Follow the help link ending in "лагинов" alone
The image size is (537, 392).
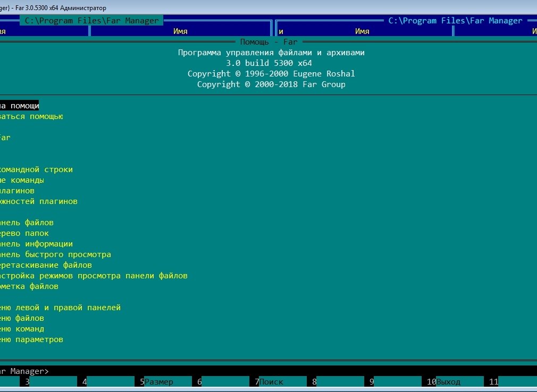tap(17, 191)
